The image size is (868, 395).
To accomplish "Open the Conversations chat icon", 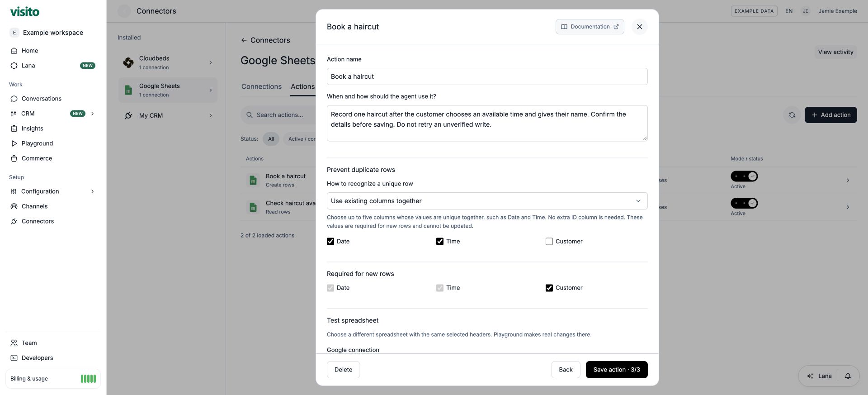I will coord(14,99).
